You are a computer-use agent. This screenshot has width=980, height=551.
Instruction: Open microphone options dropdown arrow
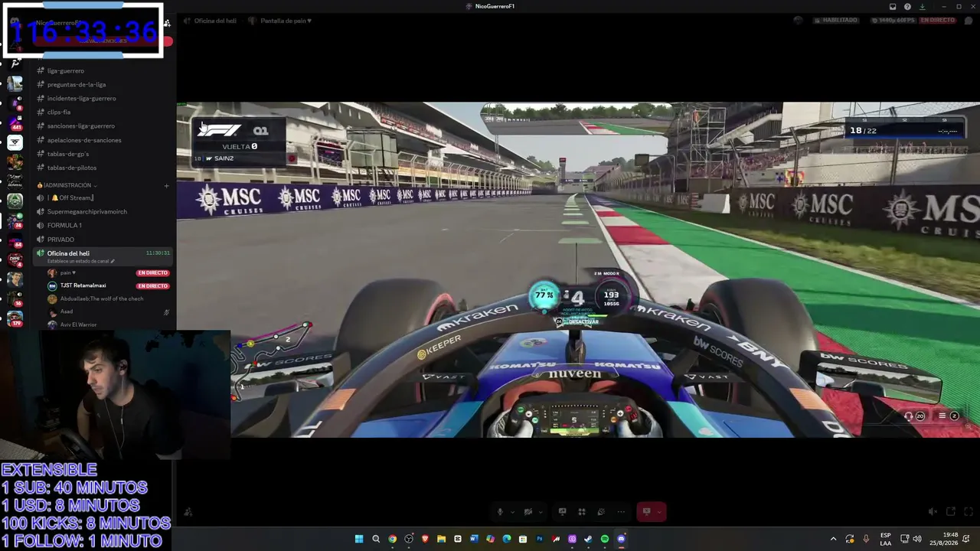point(511,512)
